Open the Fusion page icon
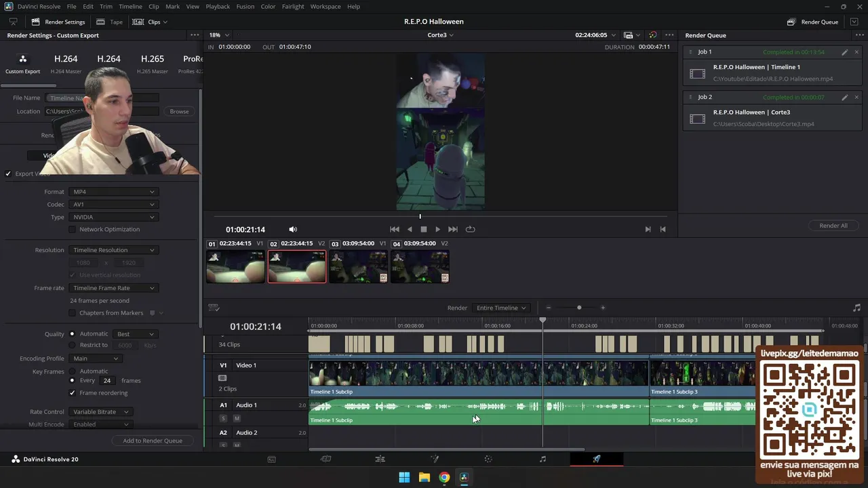This screenshot has width=868, height=488. click(x=435, y=459)
